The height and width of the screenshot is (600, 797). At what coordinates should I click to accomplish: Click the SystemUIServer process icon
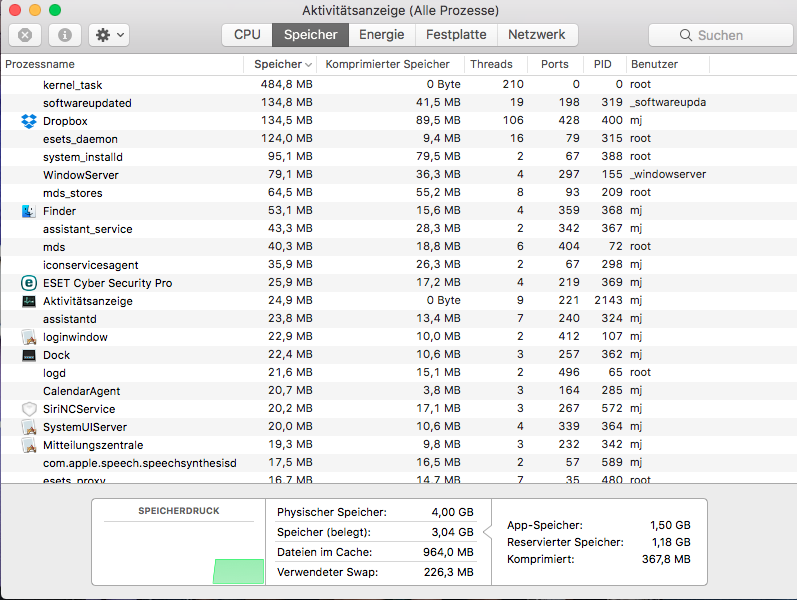point(29,427)
